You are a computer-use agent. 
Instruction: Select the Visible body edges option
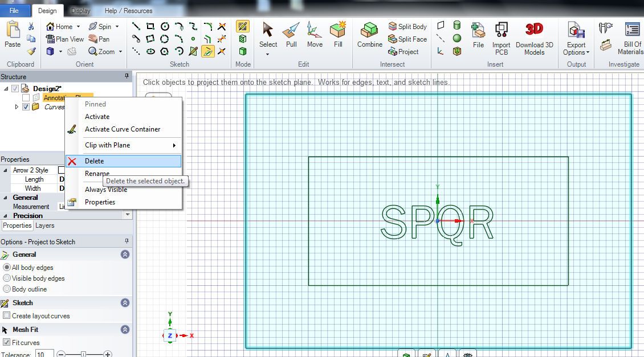click(x=7, y=278)
